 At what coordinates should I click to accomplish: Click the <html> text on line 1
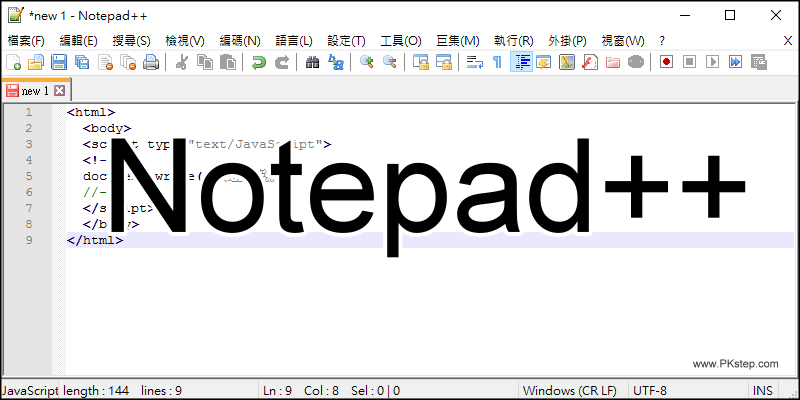(91, 112)
